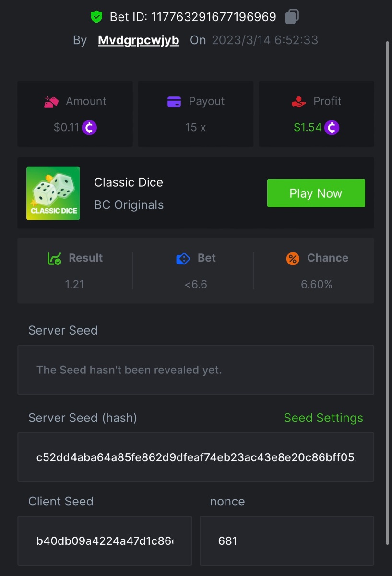Click the Client Seed input field
The image size is (392, 576).
point(105,541)
